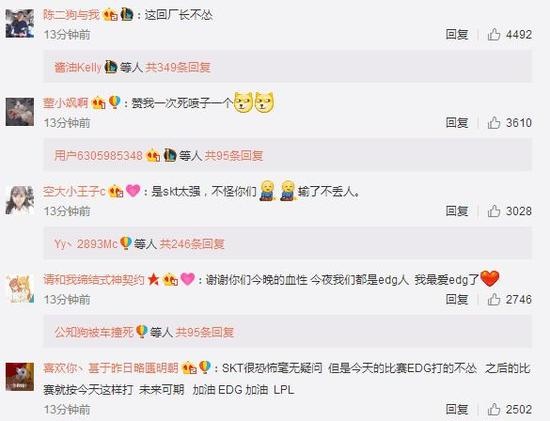The height and width of the screenshot is (421, 550).
Task: Click the red heart emoji after edg comment
Action: pyautogui.click(x=489, y=279)
